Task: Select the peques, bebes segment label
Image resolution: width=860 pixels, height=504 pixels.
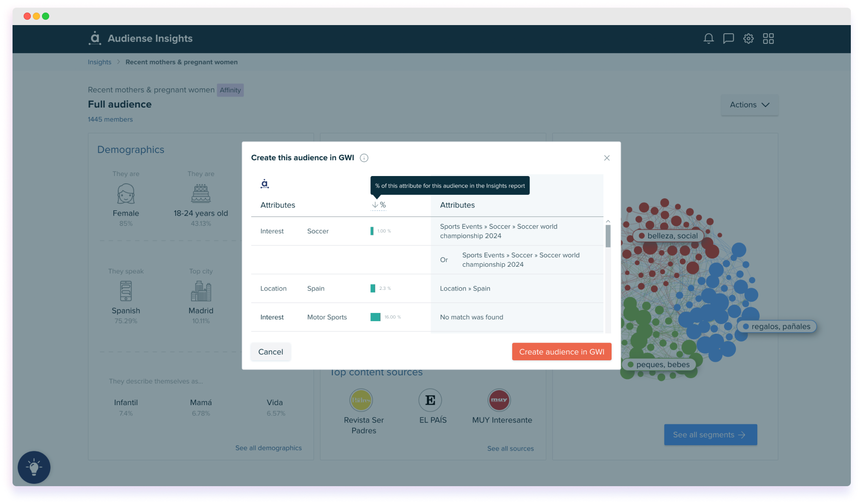Action: (x=658, y=365)
